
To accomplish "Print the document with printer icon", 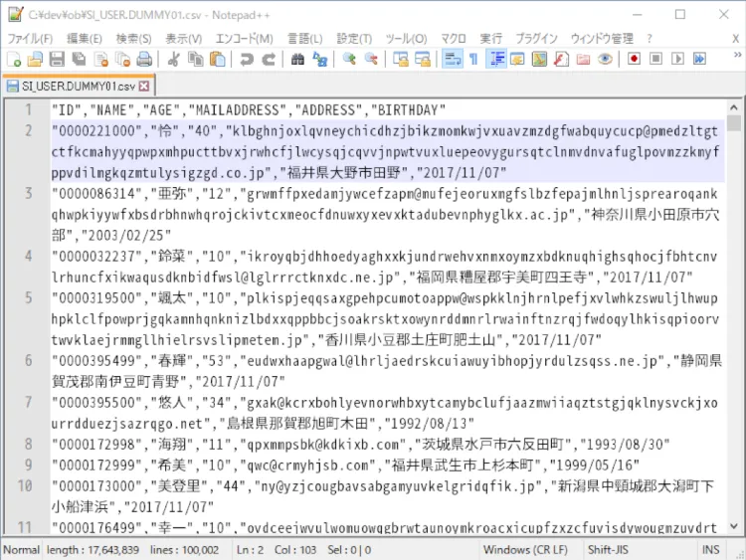I will [144, 59].
